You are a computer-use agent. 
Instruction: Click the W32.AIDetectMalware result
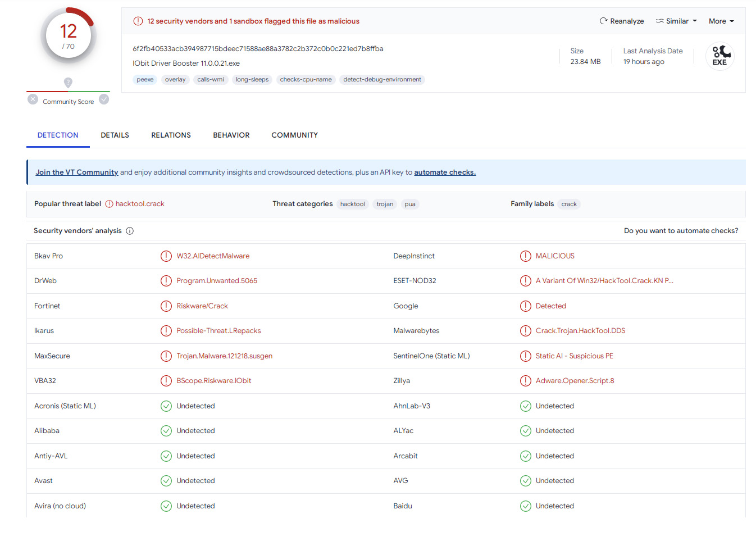coord(213,256)
